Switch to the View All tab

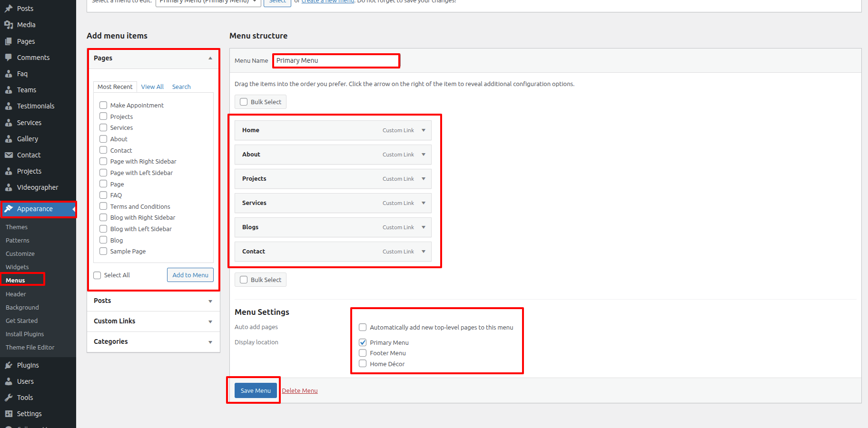152,87
